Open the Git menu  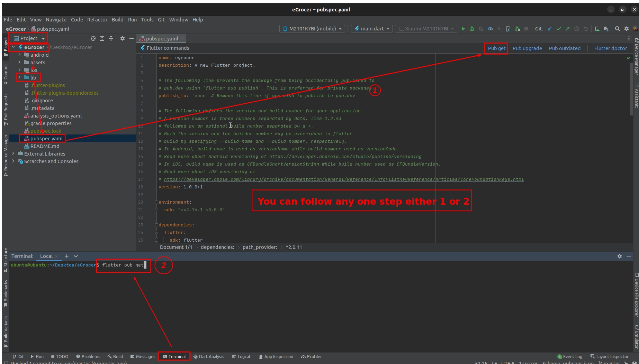[x=161, y=20]
